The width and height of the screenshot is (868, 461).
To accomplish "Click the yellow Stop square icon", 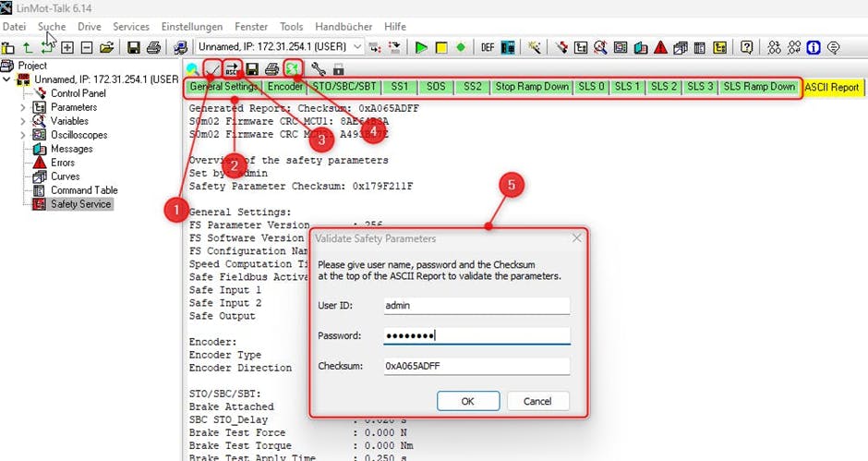I will [441, 47].
